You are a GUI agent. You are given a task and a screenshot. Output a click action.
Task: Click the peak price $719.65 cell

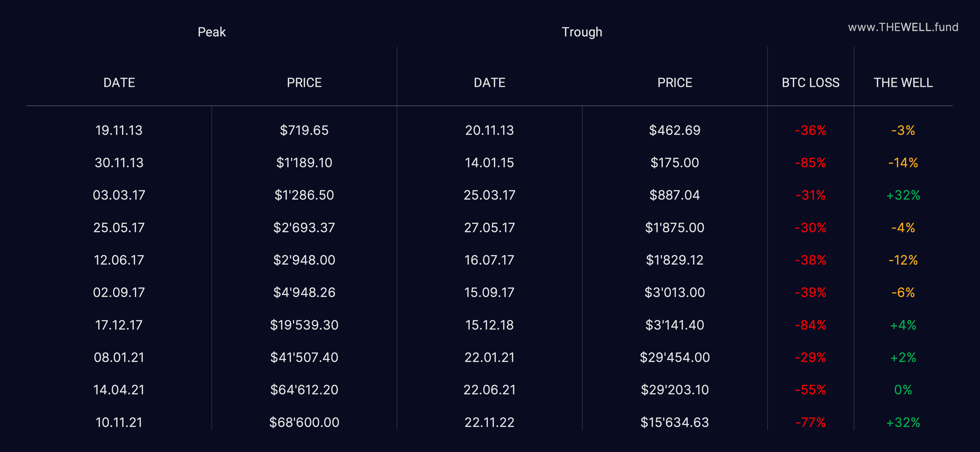coord(304,130)
